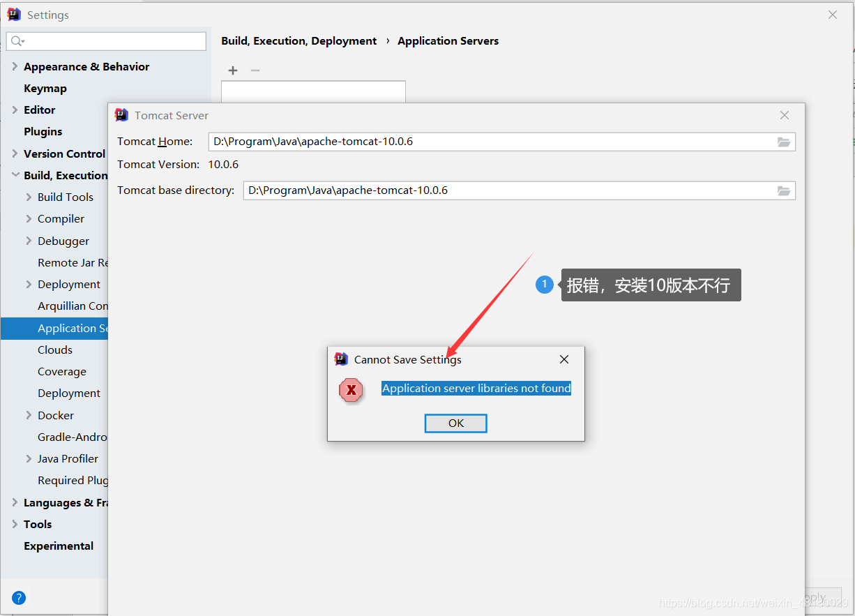Expand the Deployment node with the arrow
The image size is (855, 616).
point(29,284)
